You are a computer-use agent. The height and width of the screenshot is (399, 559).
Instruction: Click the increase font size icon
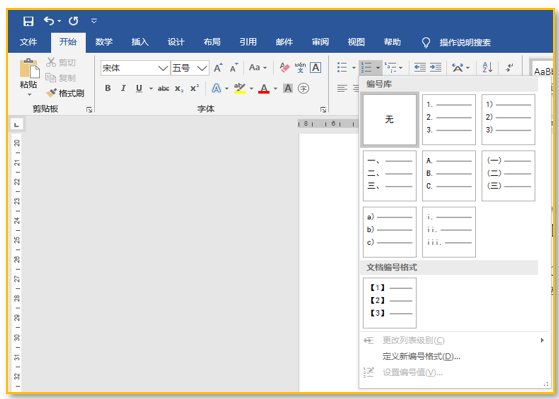218,68
